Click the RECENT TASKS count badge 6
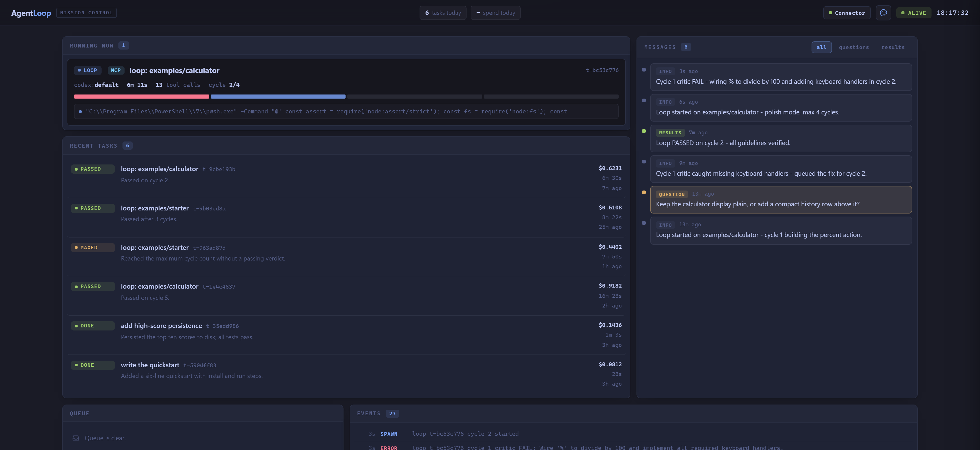The image size is (980, 450). pos(127,146)
